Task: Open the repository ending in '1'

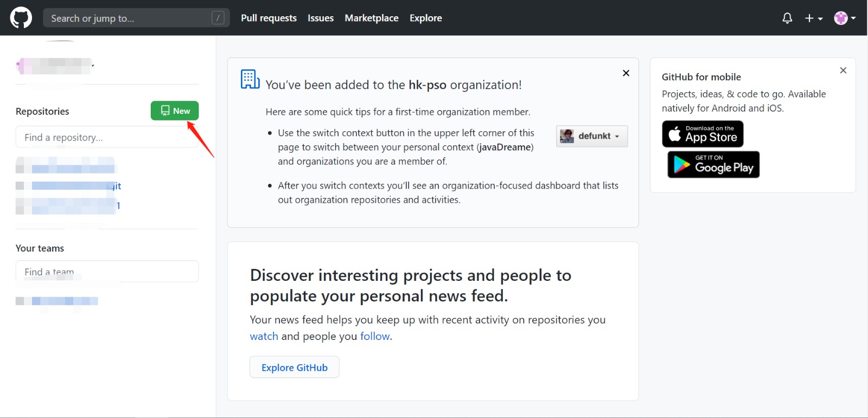Action: click(x=68, y=205)
